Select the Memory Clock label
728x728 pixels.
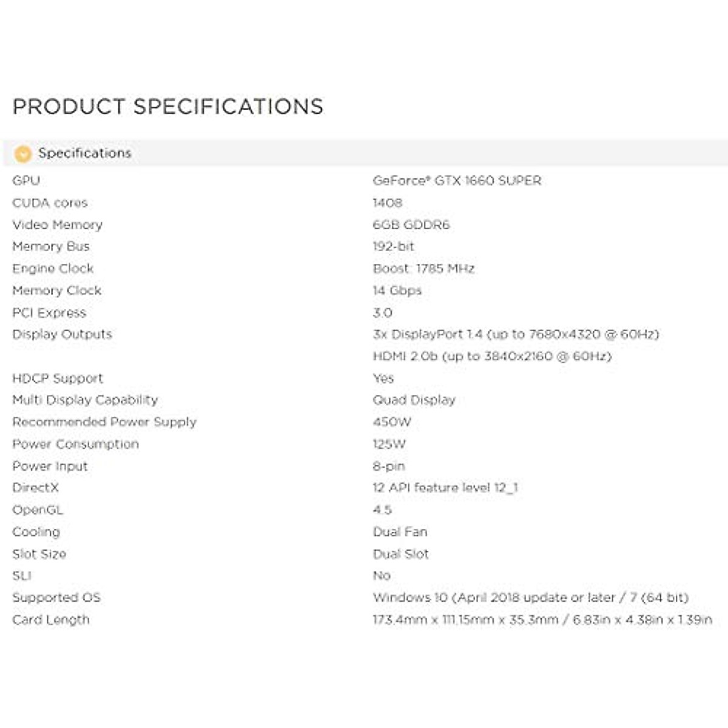57,291
